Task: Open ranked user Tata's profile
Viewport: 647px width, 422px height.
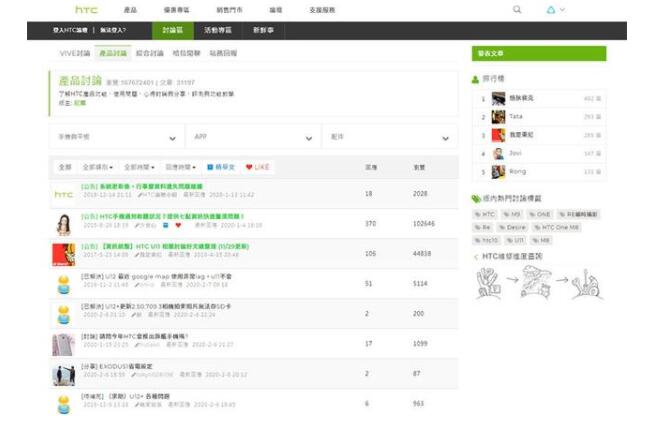Action: [516, 117]
